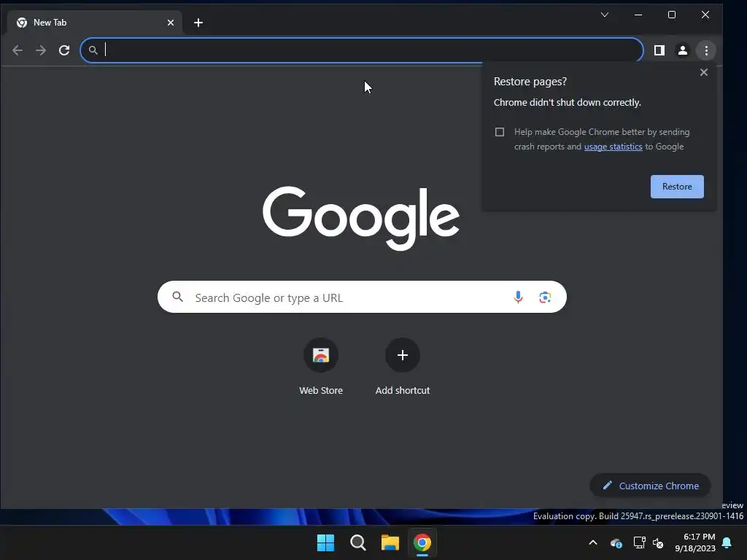Open the Chrome side panel
747x560 pixels.
(x=659, y=50)
